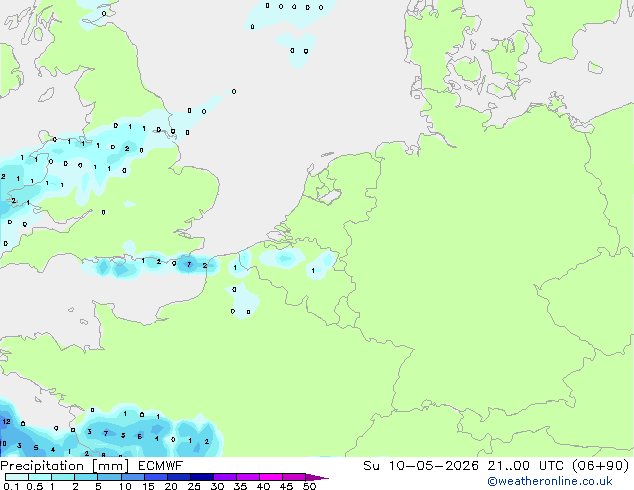The height and width of the screenshot is (490, 634).
Task: Click the purple arrow past 50 on legend
Action: (317, 477)
